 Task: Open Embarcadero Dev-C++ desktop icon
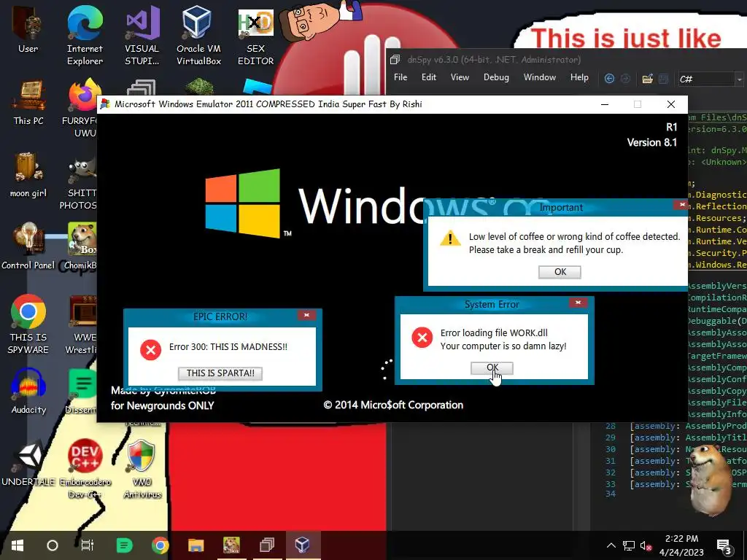point(85,468)
